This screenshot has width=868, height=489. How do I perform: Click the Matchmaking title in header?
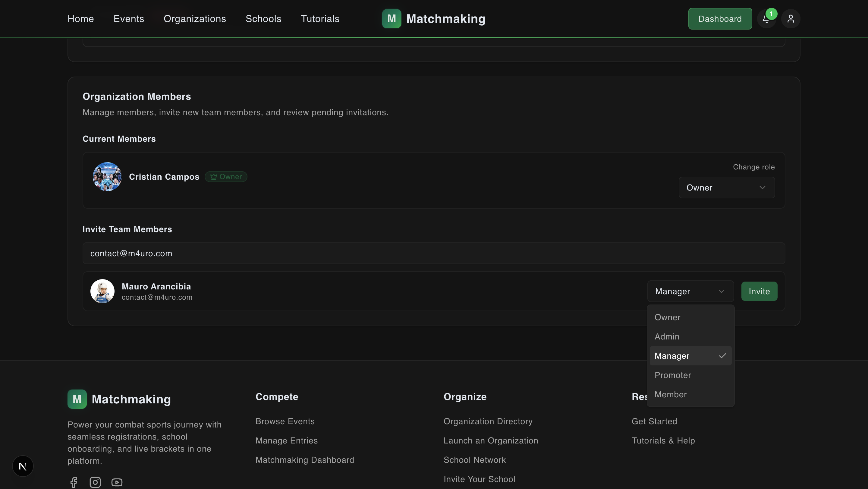coord(445,18)
